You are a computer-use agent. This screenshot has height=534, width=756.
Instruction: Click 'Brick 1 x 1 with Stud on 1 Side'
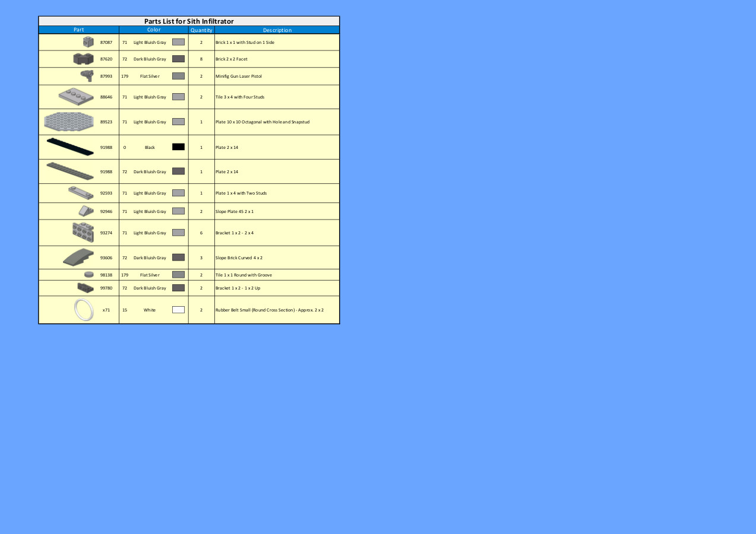245,42
